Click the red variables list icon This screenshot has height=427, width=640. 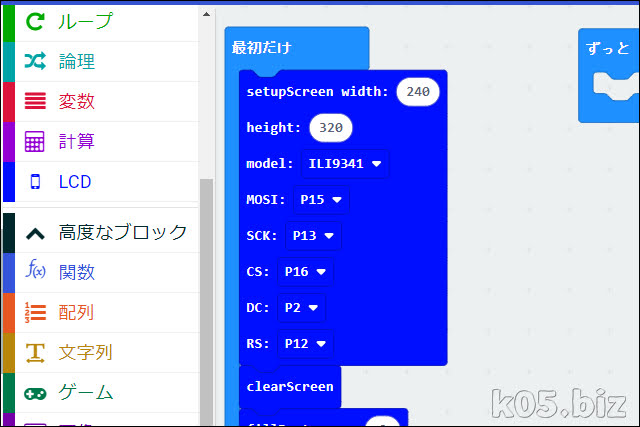click(x=35, y=101)
